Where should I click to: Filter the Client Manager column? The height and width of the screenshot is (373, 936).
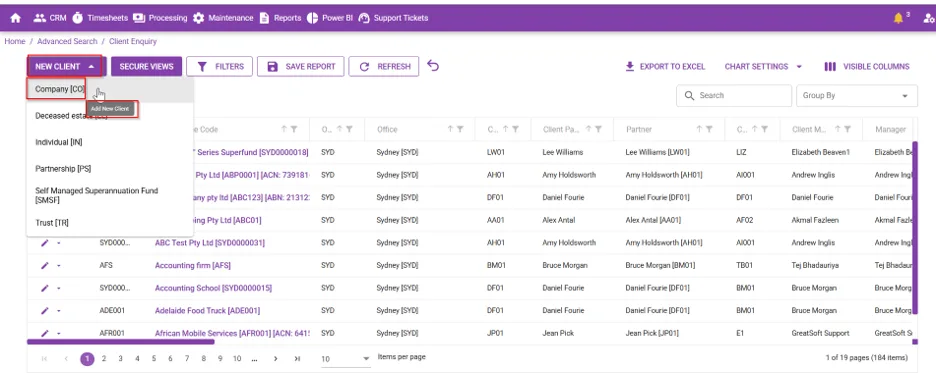[848, 129]
